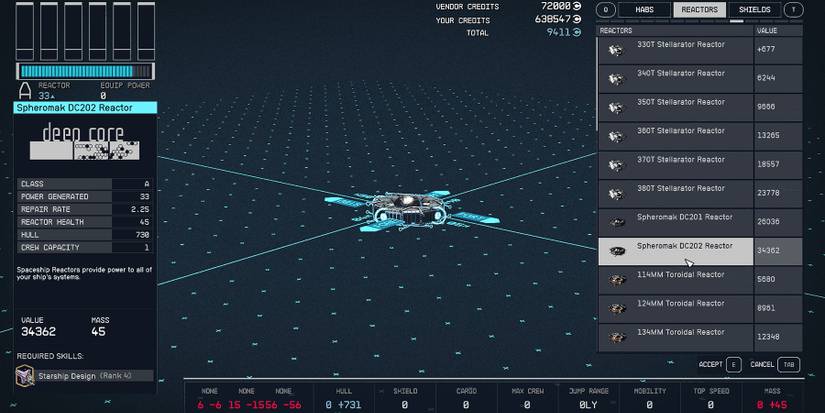
Task: Click the Hull stat in bottom bar
Action: click(344, 398)
